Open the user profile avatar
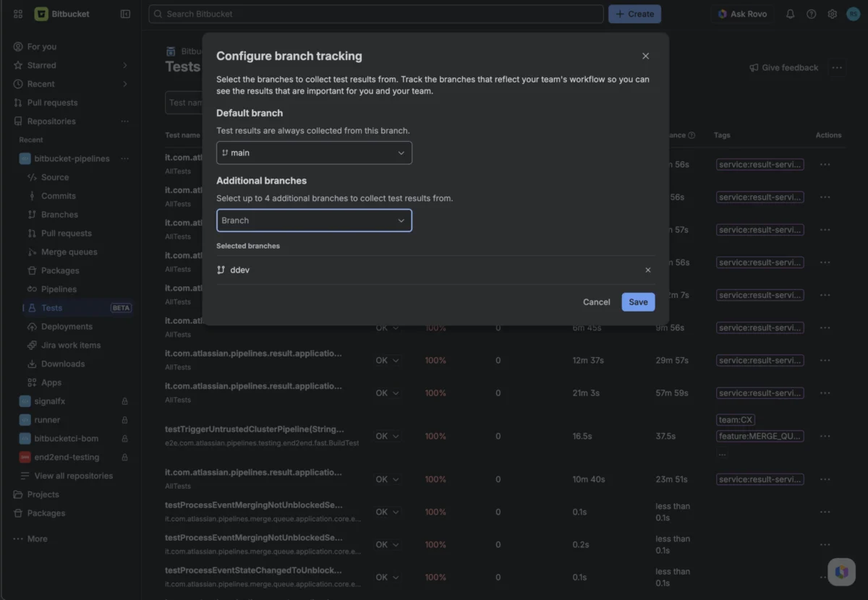This screenshot has width=868, height=600. tap(853, 14)
